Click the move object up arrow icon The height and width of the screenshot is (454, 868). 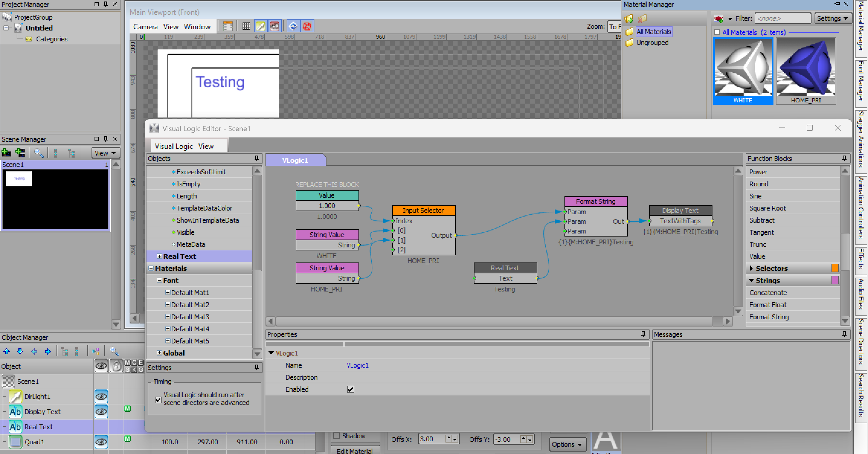6,352
